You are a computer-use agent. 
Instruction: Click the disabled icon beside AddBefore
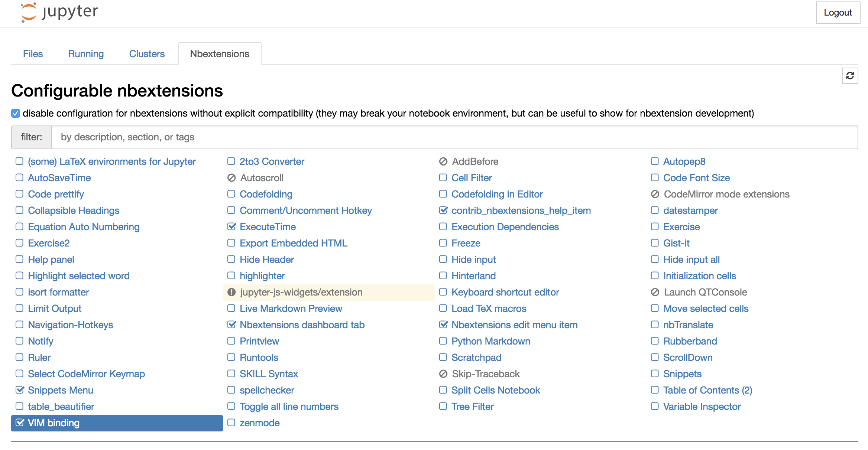coord(443,162)
